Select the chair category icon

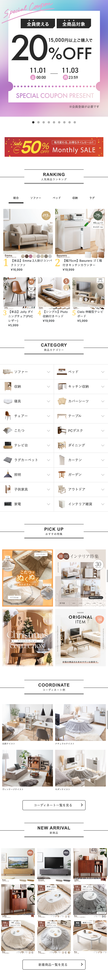[x=8, y=416]
